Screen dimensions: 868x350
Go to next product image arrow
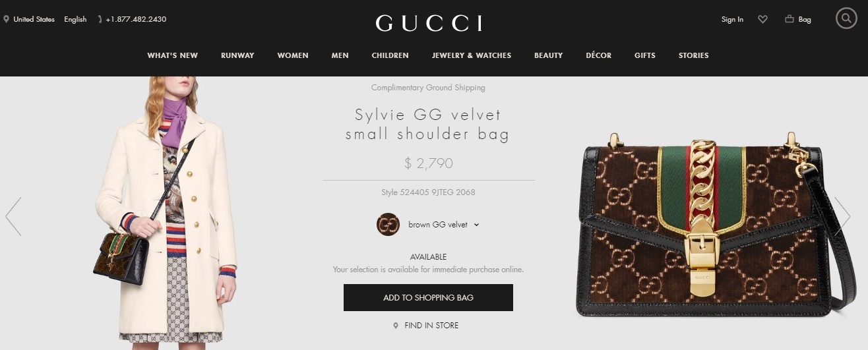point(843,216)
